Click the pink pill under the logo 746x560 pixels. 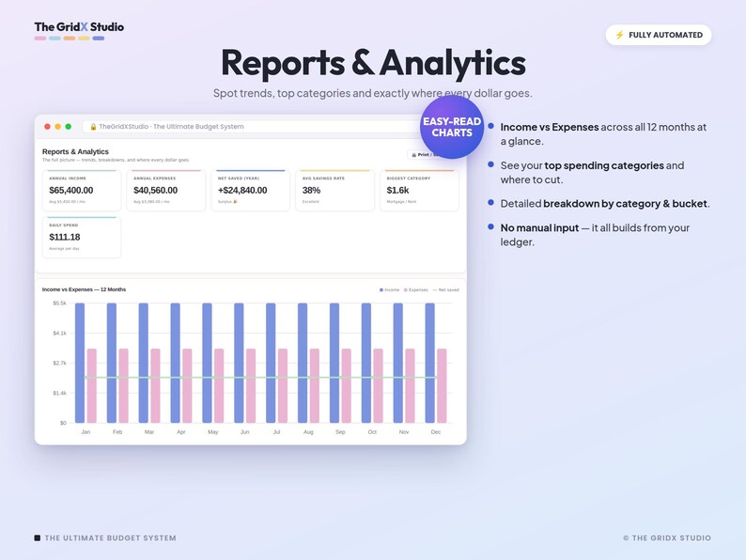click(x=40, y=39)
